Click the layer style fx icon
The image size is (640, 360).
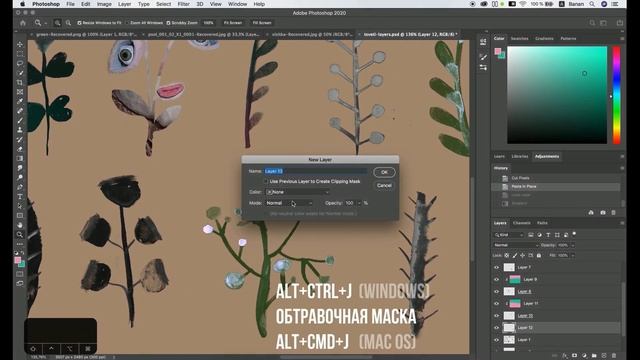click(564, 356)
